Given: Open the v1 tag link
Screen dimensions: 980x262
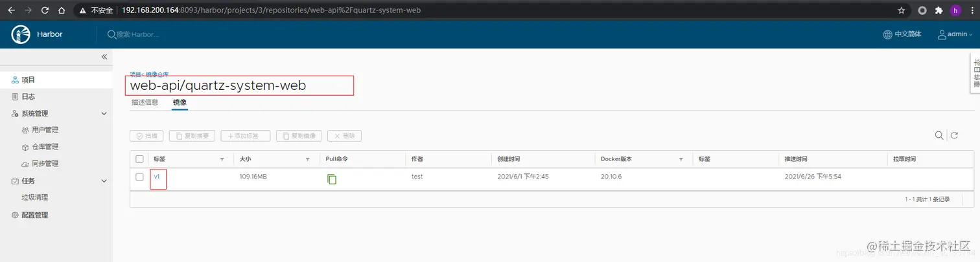Looking at the screenshot, I should 157,177.
